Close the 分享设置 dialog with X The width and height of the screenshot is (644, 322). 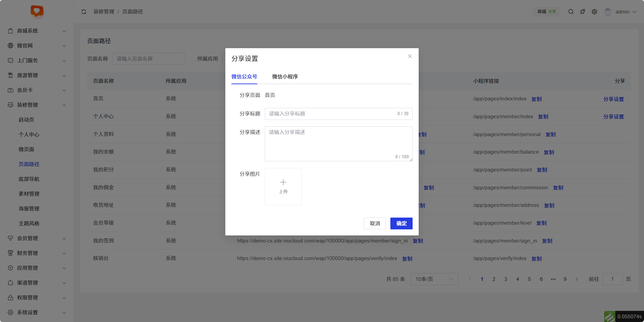click(410, 56)
